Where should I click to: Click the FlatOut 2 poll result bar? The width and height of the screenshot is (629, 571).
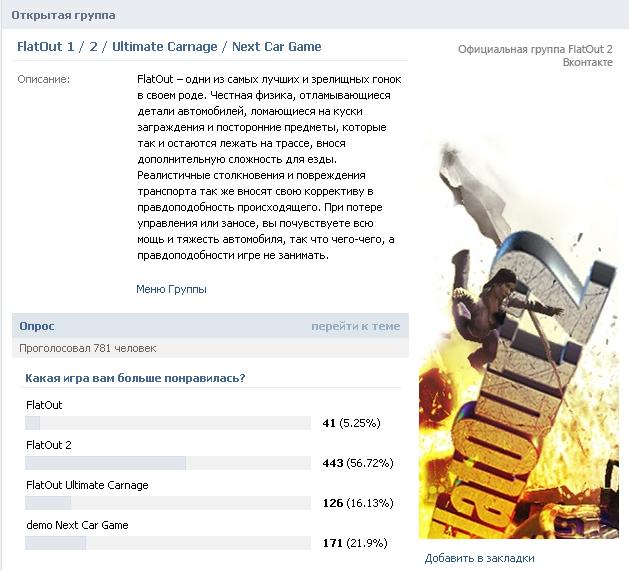pyautogui.click(x=168, y=463)
